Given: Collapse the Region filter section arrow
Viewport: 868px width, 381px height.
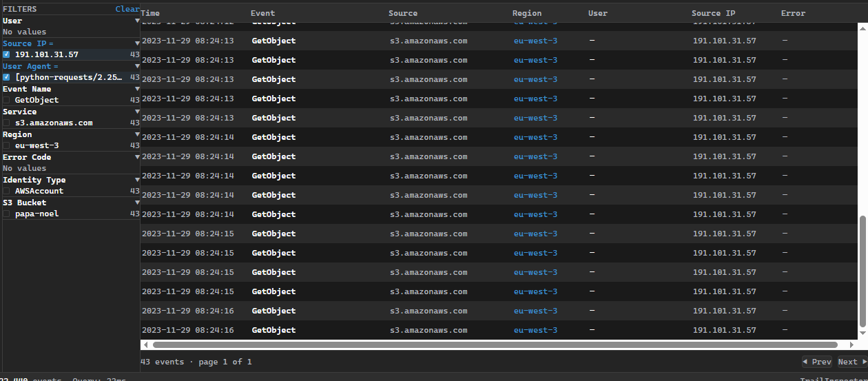Looking at the screenshot, I should [x=137, y=134].
